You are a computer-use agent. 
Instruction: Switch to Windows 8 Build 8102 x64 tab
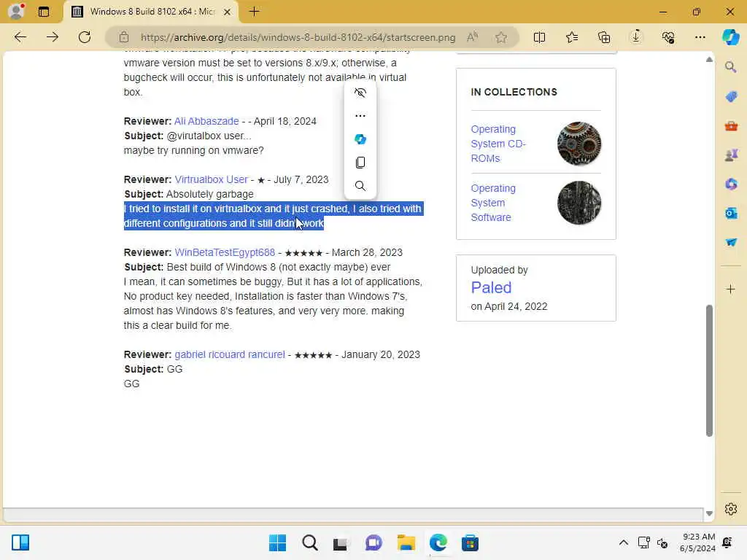pyautogui.click(x=152, y=12)
